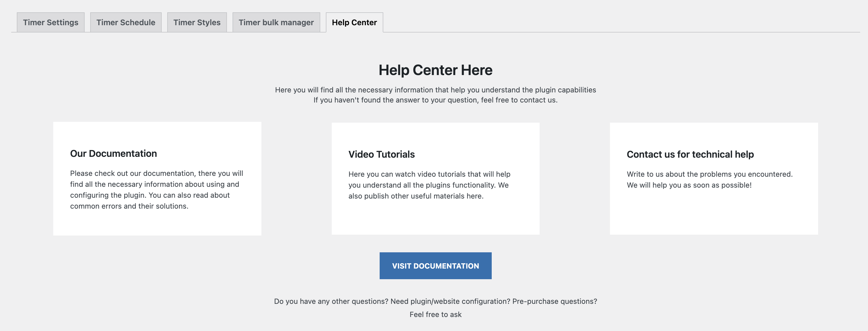Click the Our Documentation card heading

[113, 153]
